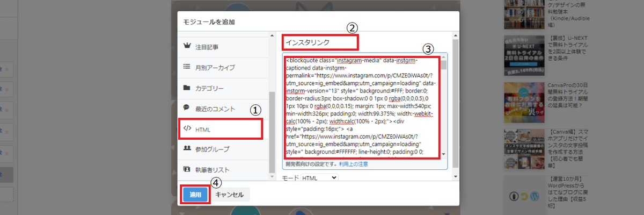The height and width of the screenshot is (215, 644).
Task: Click the 参加グループ people icon
Action: pos(187,148)
